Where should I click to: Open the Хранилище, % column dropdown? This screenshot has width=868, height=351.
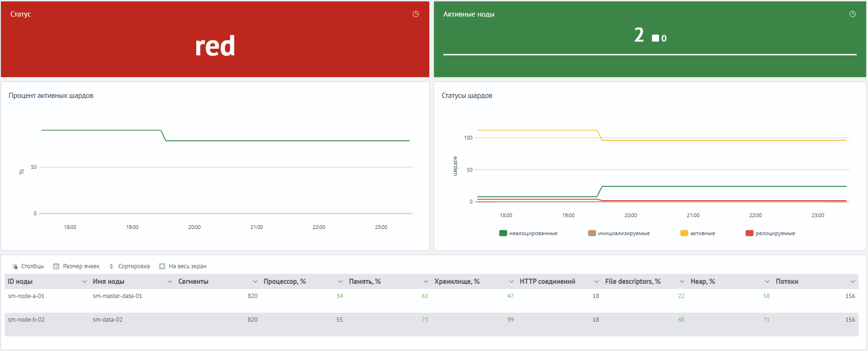512,281
